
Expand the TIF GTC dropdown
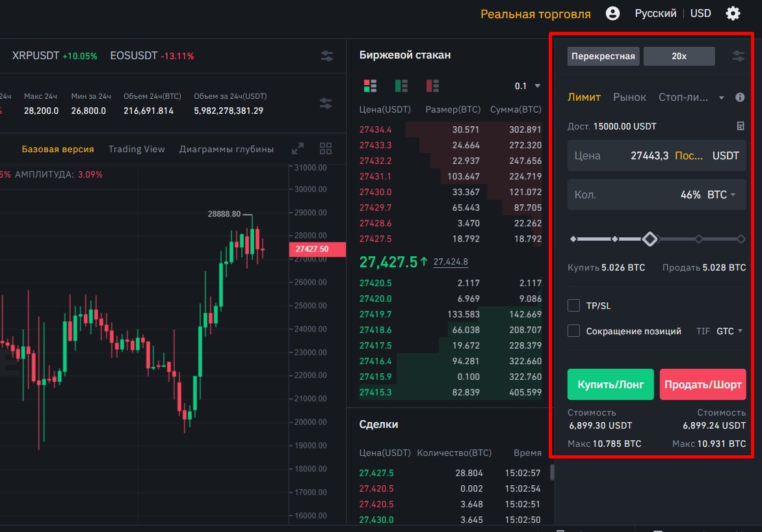(x=729, y=331)
